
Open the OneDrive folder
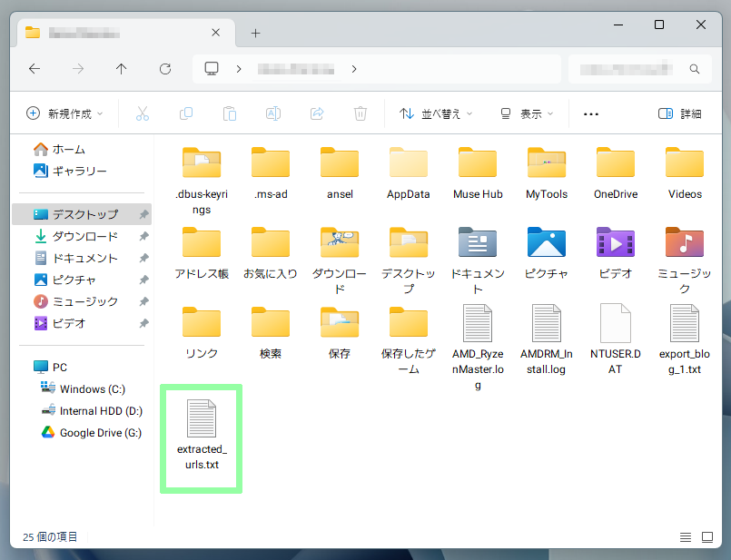[616, 172]
